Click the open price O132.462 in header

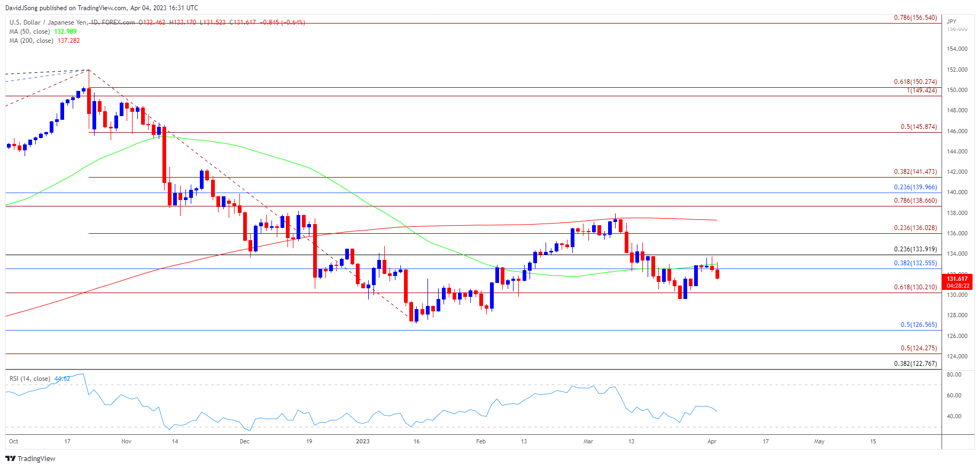point(152,22)
